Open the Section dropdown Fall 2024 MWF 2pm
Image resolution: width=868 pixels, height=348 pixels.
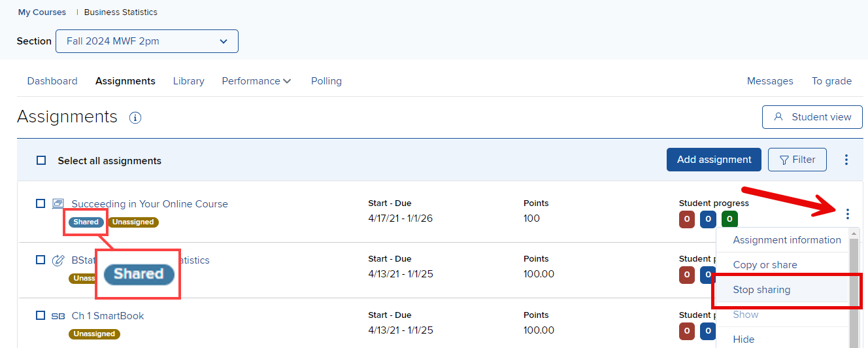[x=147, y=41]
